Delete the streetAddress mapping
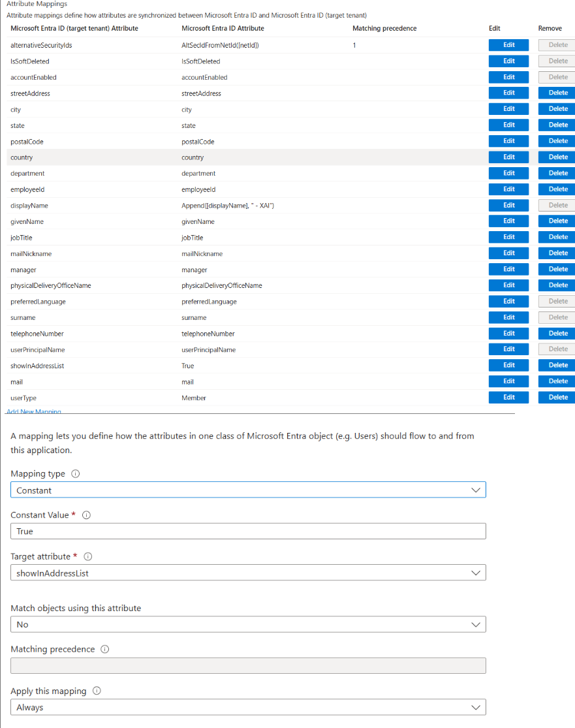Viewport: 575px width, 728px height. 558,93
